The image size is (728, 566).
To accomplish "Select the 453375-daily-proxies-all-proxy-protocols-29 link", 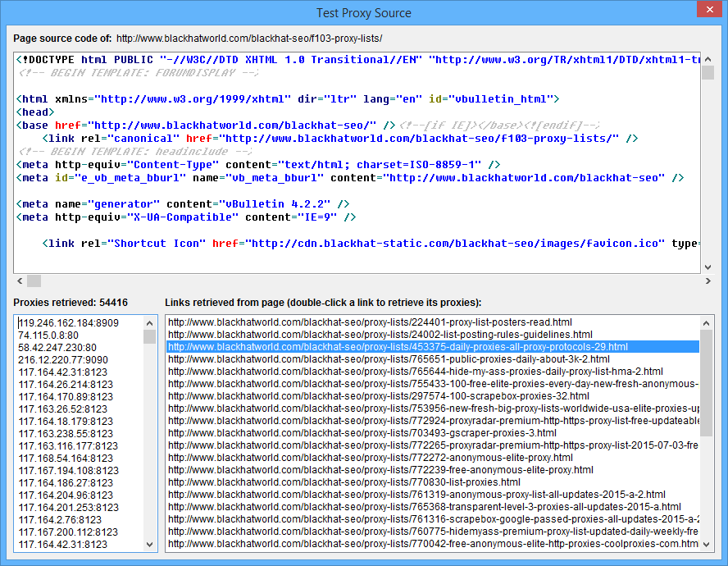I will click(x=433, y=347).
